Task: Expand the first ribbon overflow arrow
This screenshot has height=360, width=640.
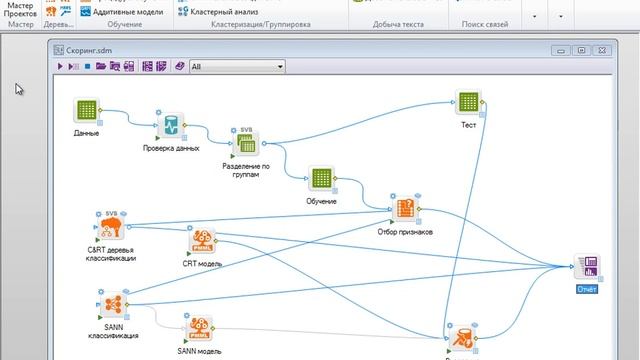Action: [x=534, y=16]
